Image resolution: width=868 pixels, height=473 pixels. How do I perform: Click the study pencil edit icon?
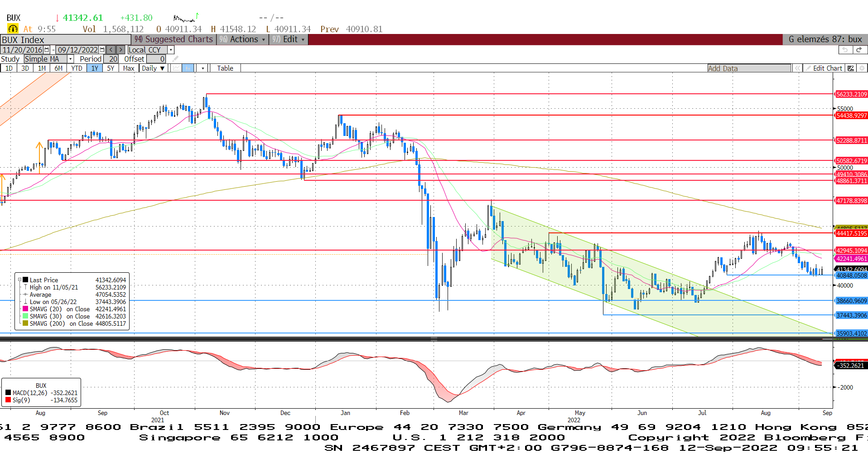coord(175,59)
